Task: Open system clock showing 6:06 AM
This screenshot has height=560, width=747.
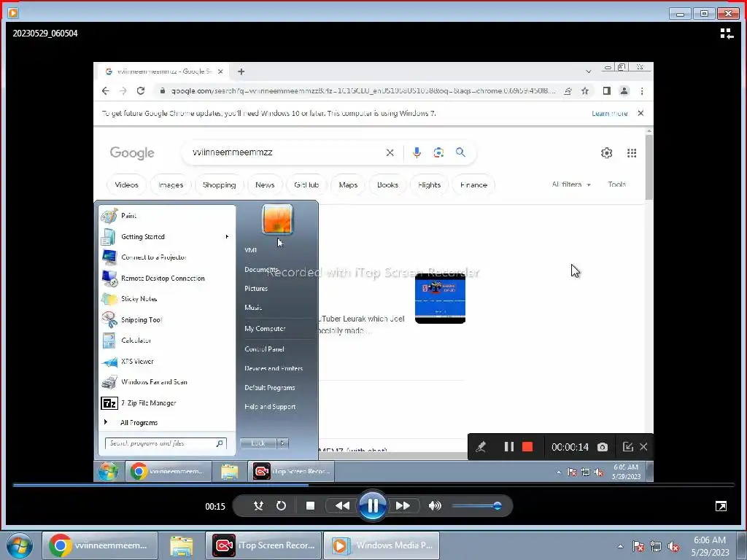Action: pyautogui.click(x=710, y=545)
